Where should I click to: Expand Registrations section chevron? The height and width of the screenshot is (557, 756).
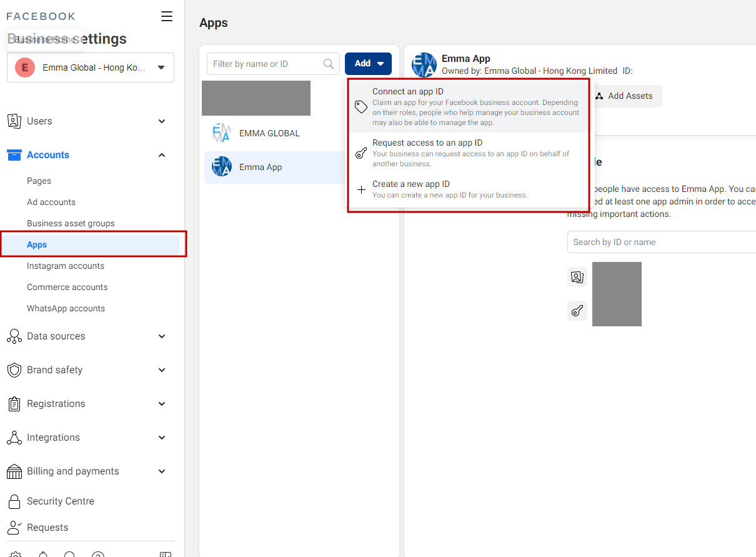(162, 404)
